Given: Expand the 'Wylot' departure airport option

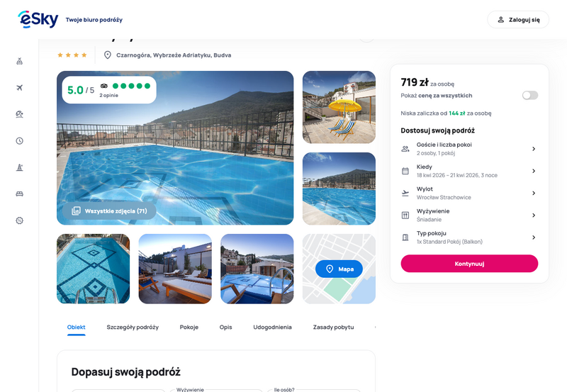Looking at the screenshot, I should [469, 193].
